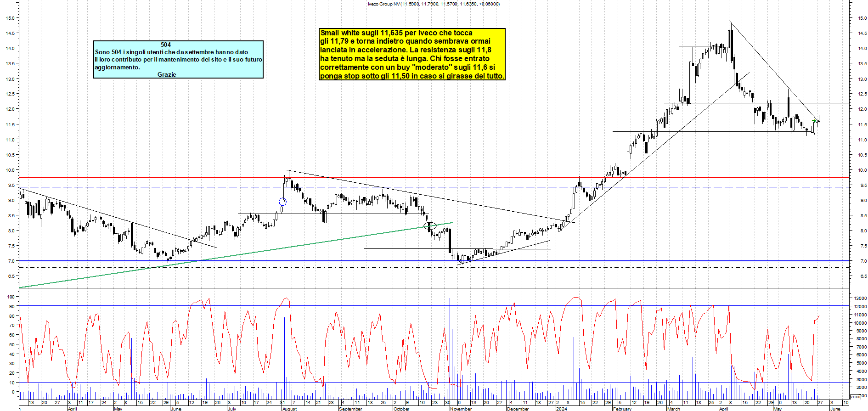Click 6.5 on the right price axis
The image size is (868, 411).
(x=863, y=276)
